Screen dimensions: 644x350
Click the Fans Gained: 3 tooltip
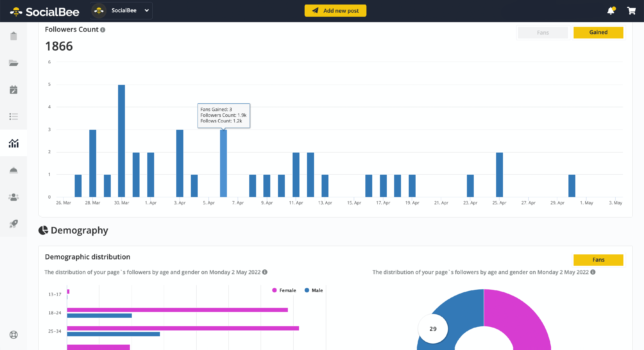tap(223, 115)
